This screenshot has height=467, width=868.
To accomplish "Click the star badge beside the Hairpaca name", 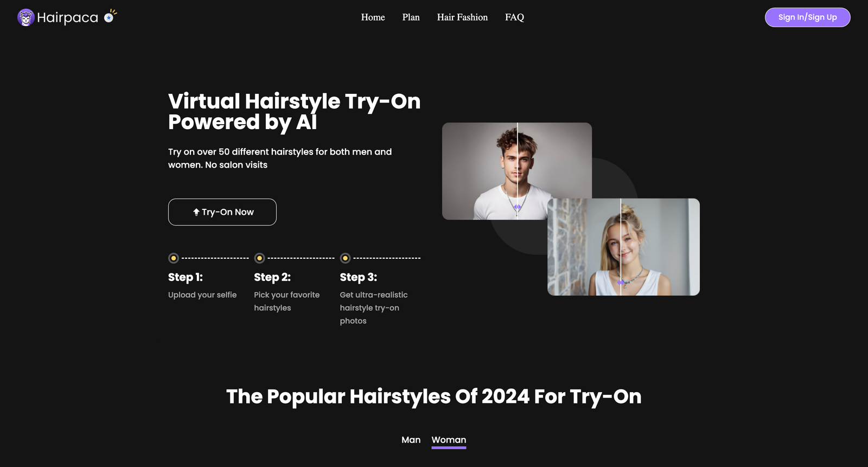I will [x=109, y=17].
